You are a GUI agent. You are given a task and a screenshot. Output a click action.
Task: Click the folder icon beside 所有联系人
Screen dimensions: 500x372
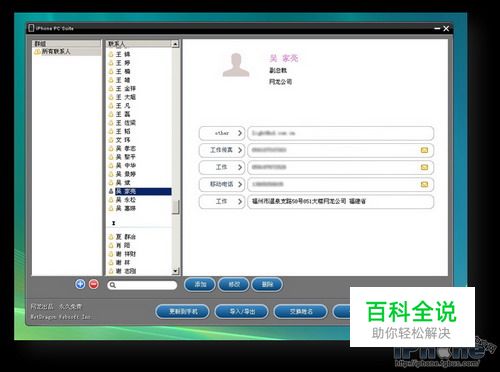[37, 52]
